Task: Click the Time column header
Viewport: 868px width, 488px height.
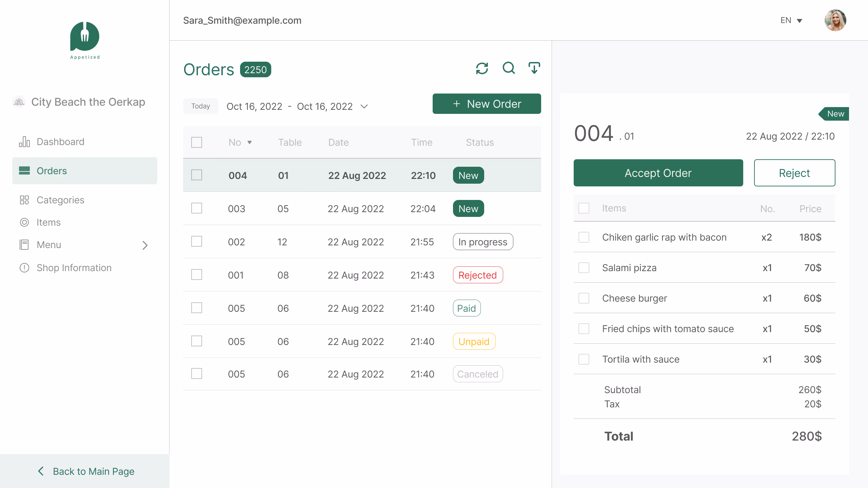Action: [422, 142]
